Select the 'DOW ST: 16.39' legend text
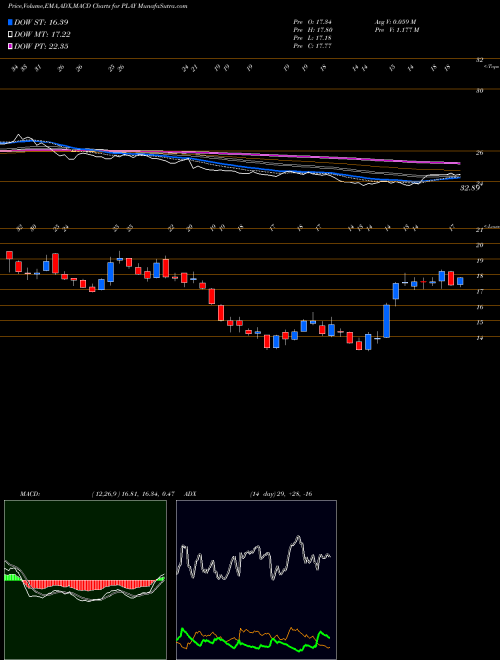Screen dimensions: 500x660 click(x=41, y=22)
